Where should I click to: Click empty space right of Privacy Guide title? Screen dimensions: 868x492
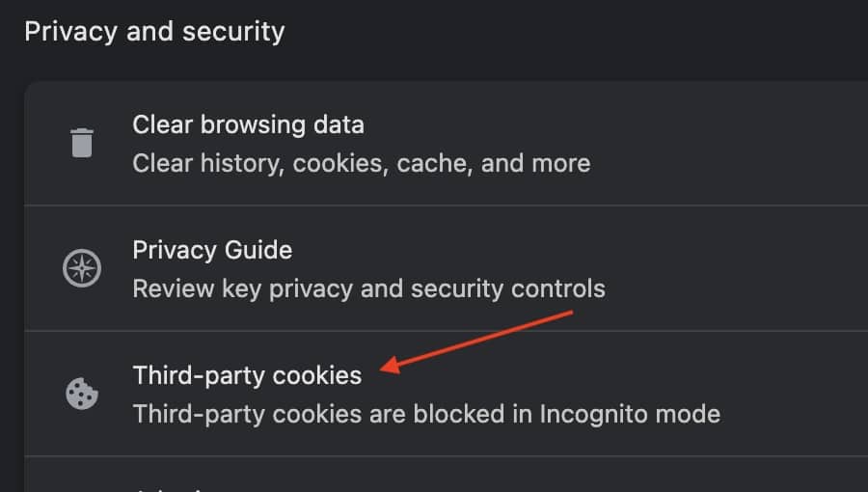[x=627, y=251]
